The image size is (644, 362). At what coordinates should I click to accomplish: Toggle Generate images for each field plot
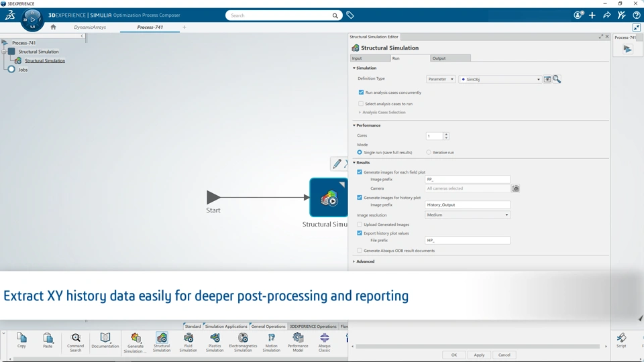360,172
